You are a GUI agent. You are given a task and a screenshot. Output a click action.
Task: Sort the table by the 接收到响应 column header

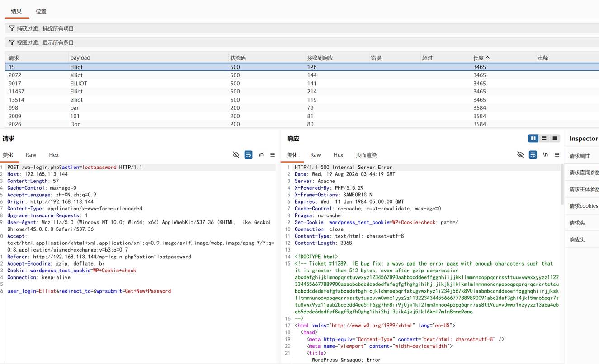click(337, 58)
